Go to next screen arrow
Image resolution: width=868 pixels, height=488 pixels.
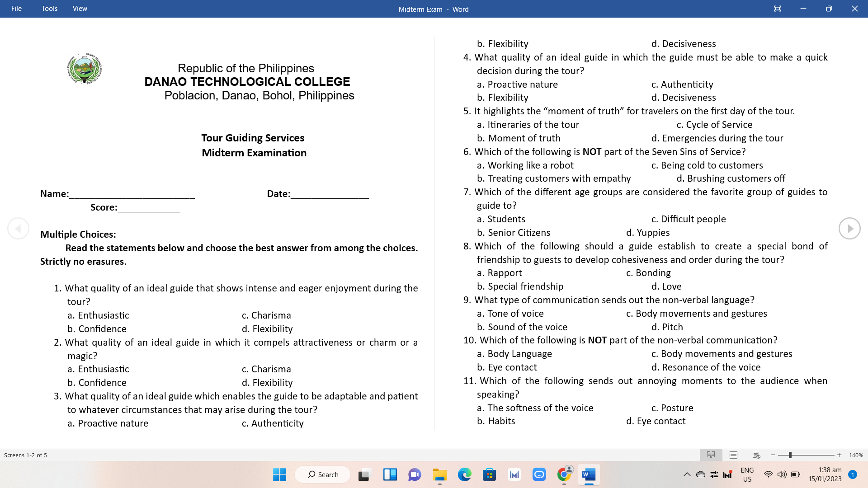pos(849,229)
